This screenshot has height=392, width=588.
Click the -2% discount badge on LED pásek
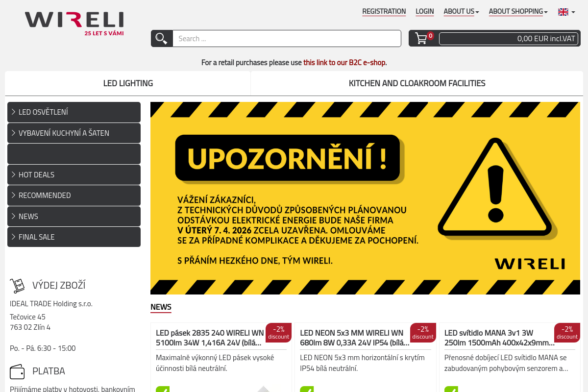click(278, 332)
